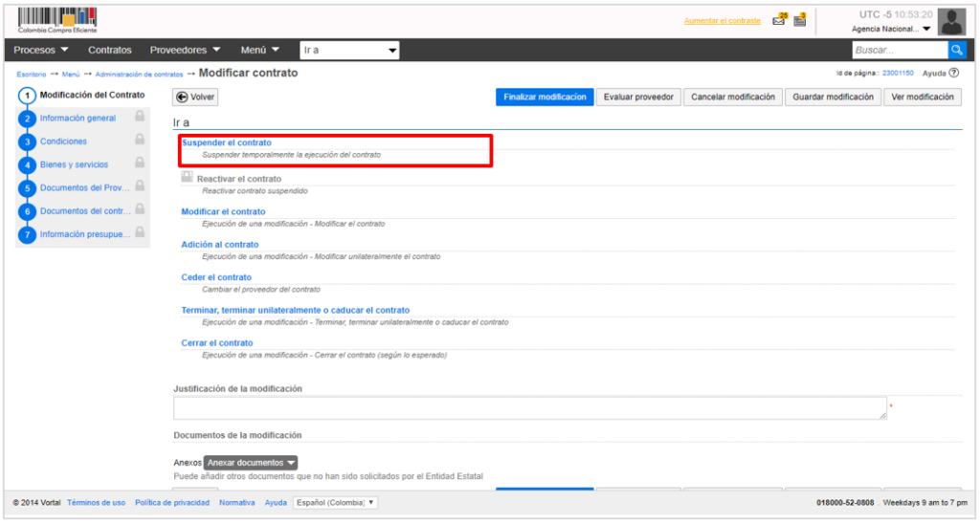Open the 'Ir a' dropdown
Image resolution: width=980 pixels, height=524 pixels.
348,50
